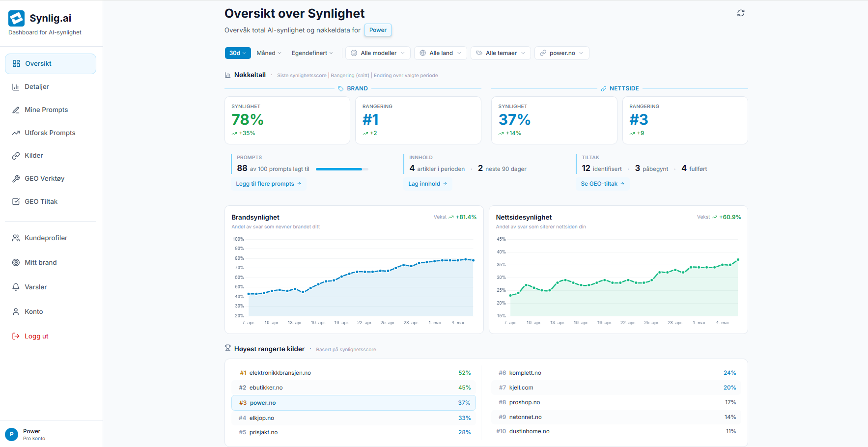Screen dimensions: 868x447
Task: Click Se GEO-tiltak link
Action: click(x=602, y=184)
